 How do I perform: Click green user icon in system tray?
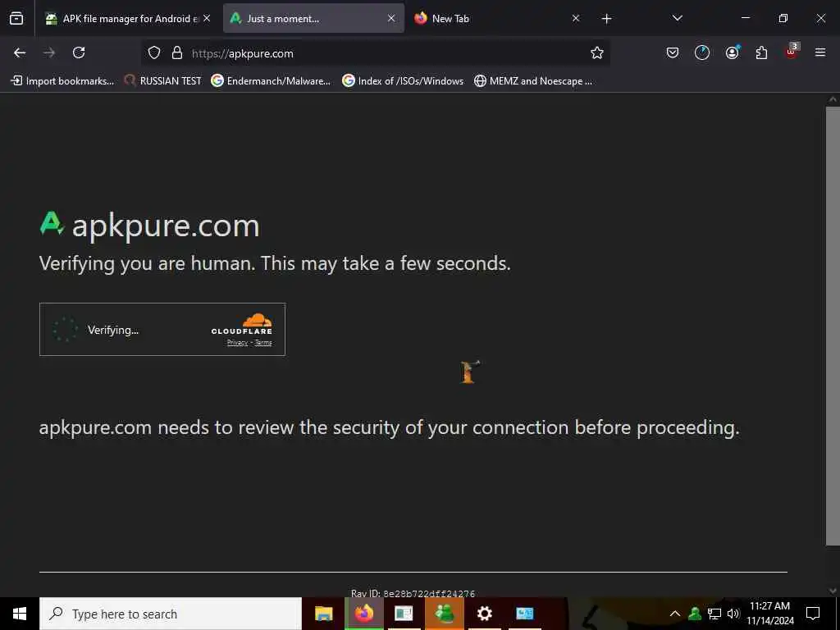point(695,614)
